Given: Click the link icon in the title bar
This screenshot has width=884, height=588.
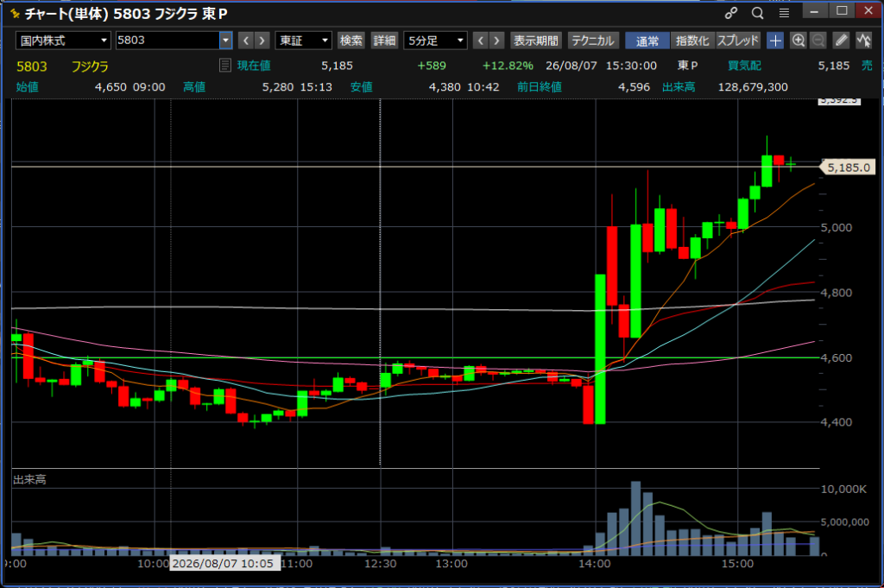Looking at the screenshot, I should coord(731,12).
